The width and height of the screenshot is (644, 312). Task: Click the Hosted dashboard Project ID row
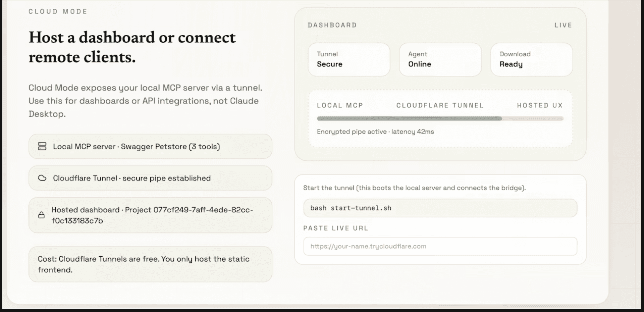[150, 215]
